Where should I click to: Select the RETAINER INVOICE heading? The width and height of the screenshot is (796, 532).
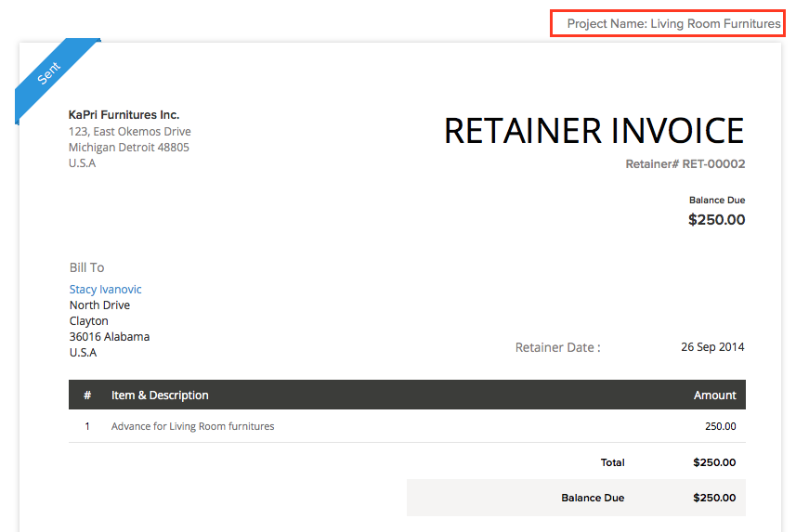coord(594,131)
